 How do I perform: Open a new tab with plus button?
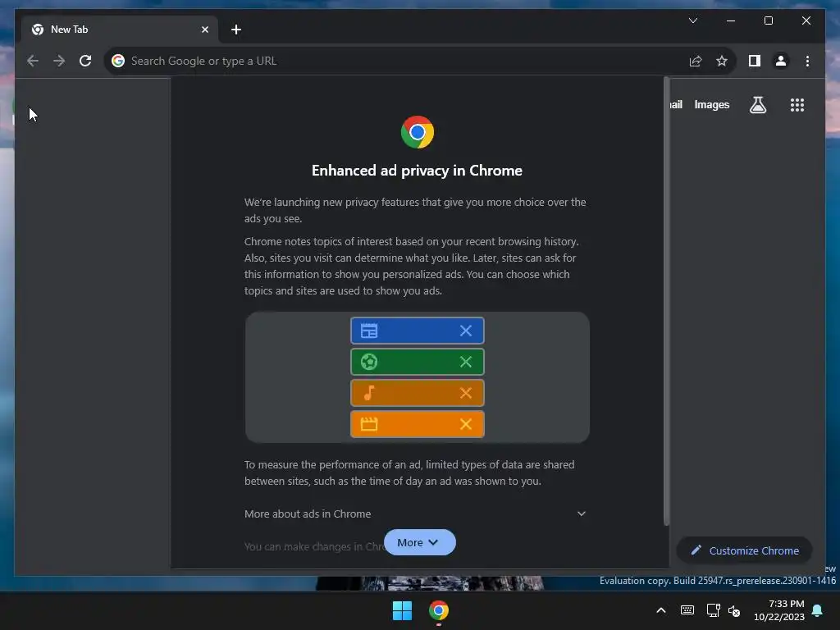(235, 30)
